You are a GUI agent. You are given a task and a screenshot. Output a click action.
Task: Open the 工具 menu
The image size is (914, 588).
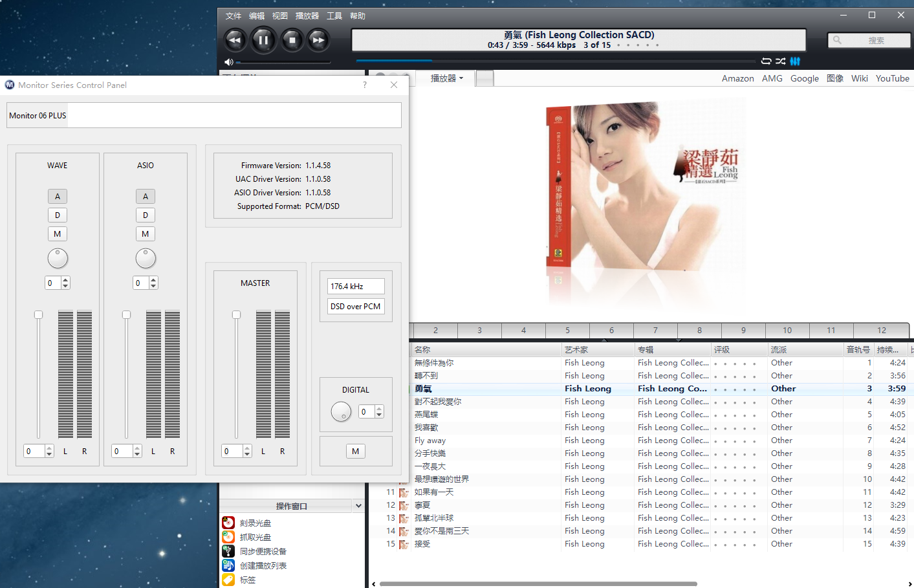pos(334,16)
